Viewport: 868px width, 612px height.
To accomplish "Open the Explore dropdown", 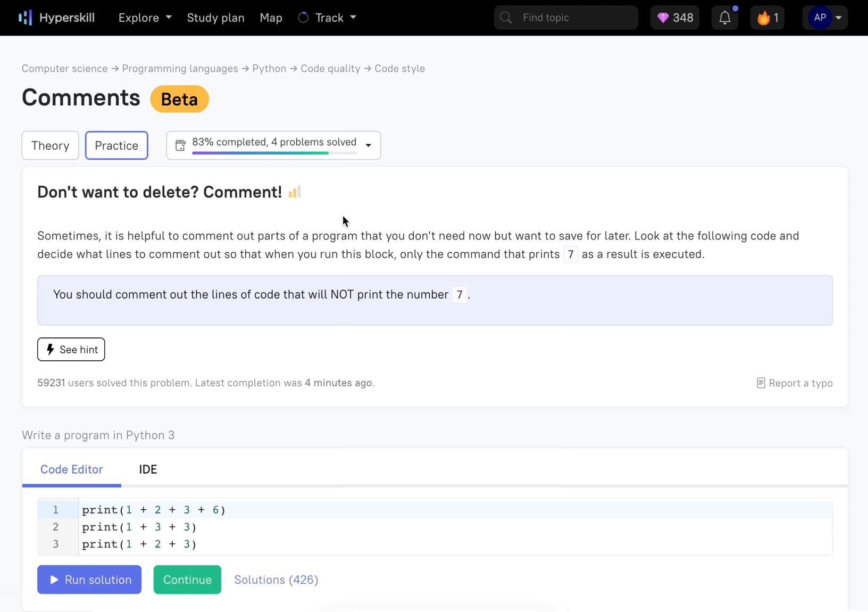I will pos(144,18).
